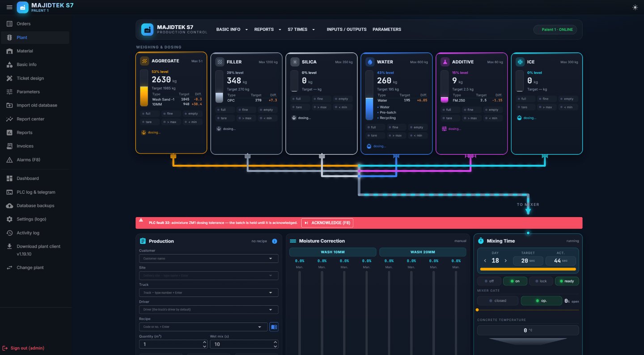644x355 pixels.
Task: Click the Recipe code input field
Action: coord(203,327)
